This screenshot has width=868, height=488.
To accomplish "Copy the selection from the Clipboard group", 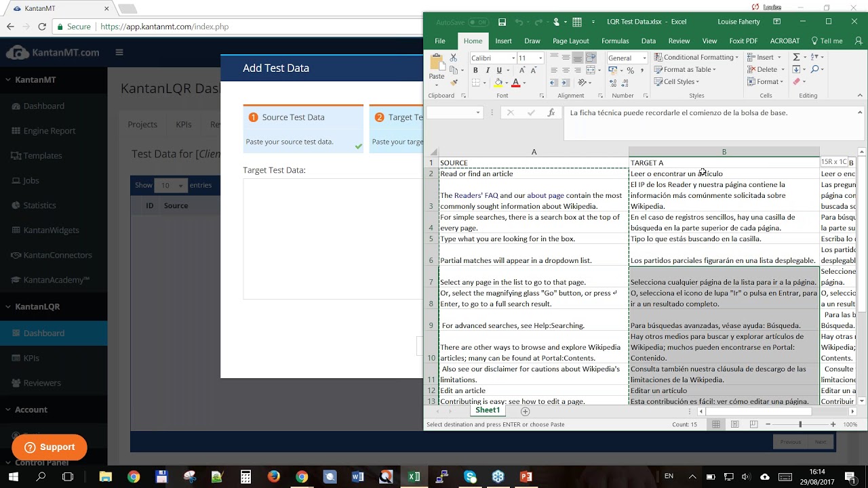I will [454, 70].
